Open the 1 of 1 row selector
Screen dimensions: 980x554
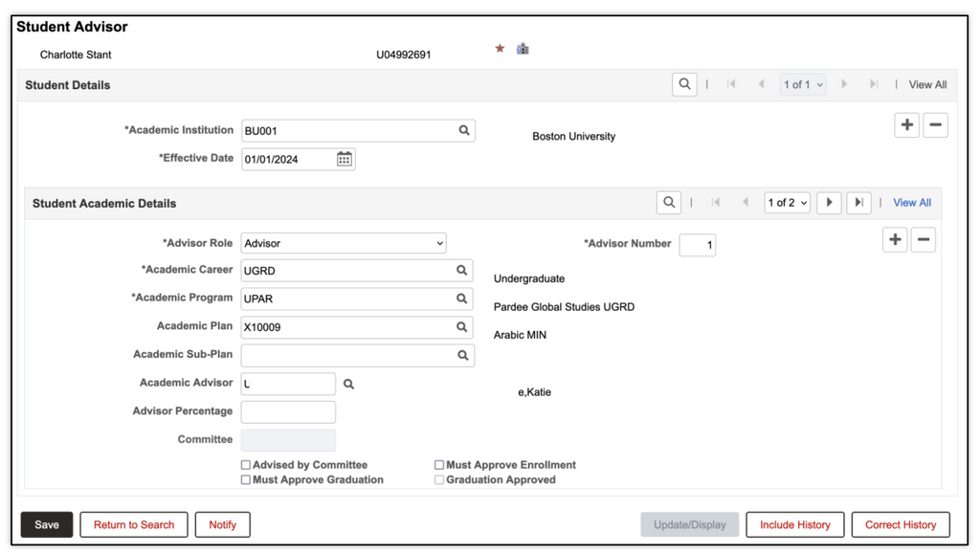point(803,84)
